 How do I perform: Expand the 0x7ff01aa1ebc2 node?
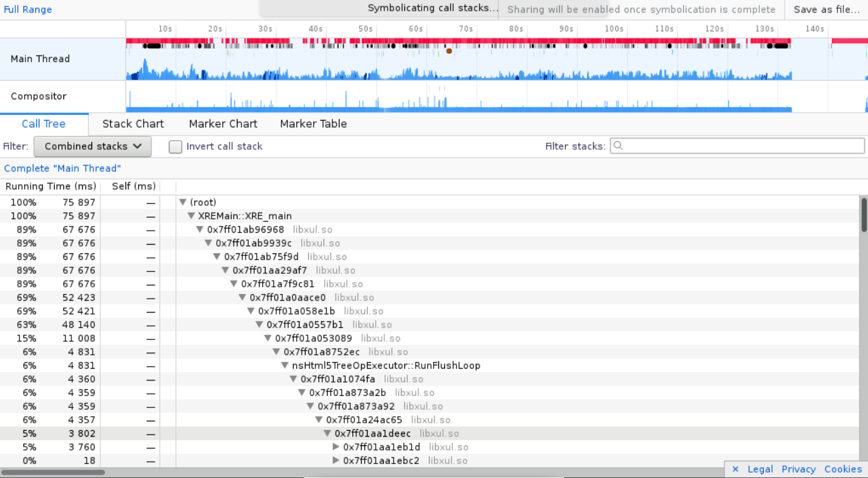[x=336, y=461]
